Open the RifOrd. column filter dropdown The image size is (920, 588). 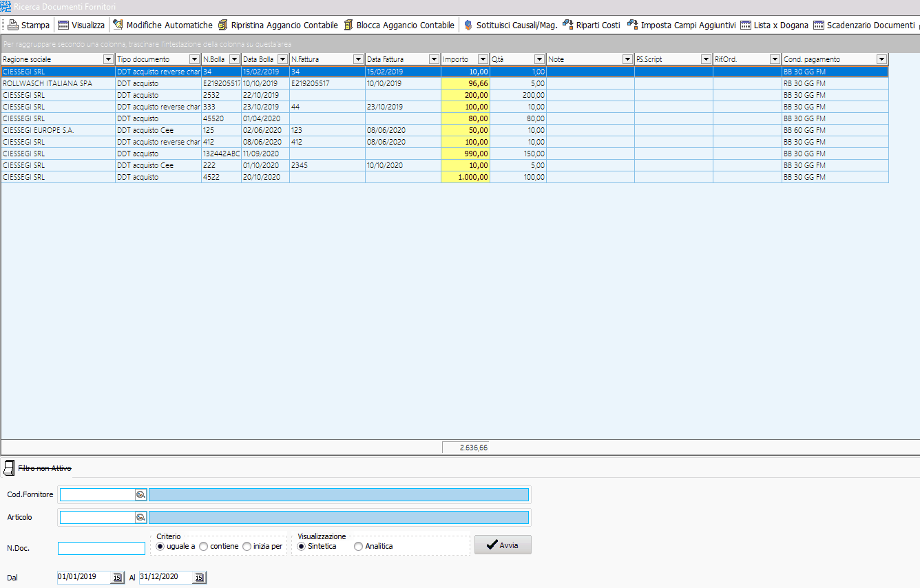[775, 59]
